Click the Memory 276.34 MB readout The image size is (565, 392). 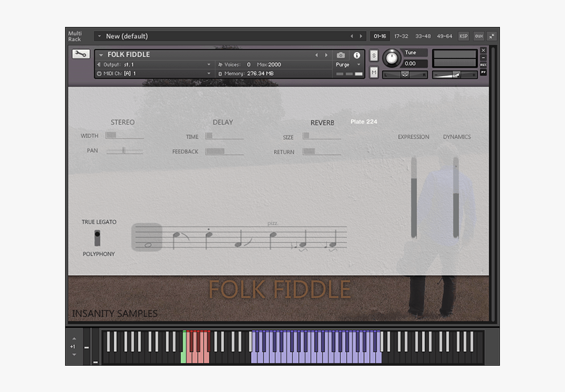coord(246,74)
